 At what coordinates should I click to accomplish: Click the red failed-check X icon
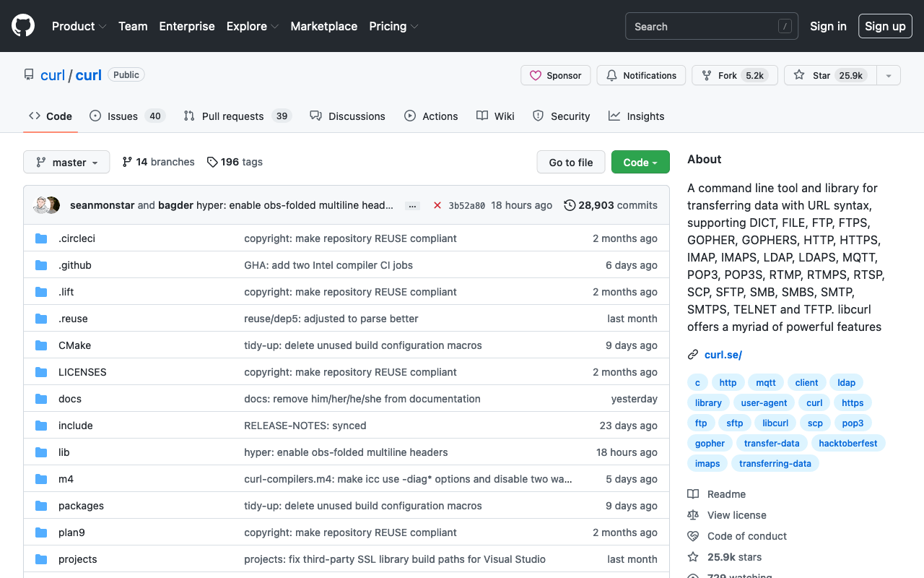click(437, 205)
